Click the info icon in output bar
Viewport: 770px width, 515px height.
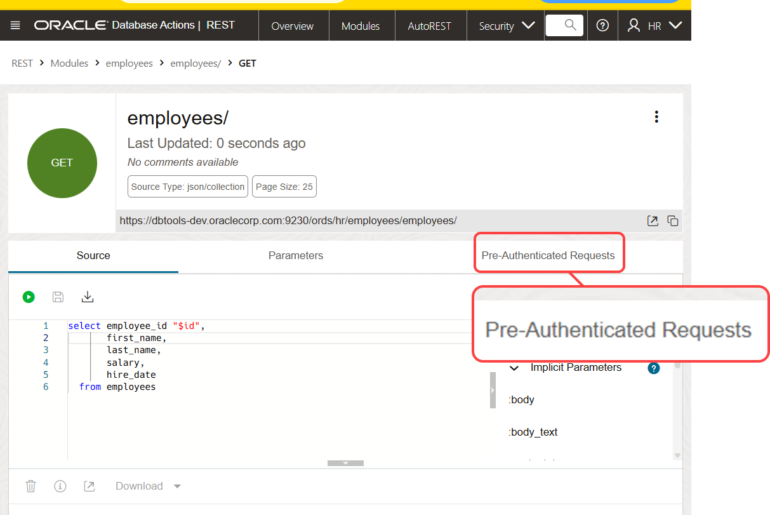point(60,486)
